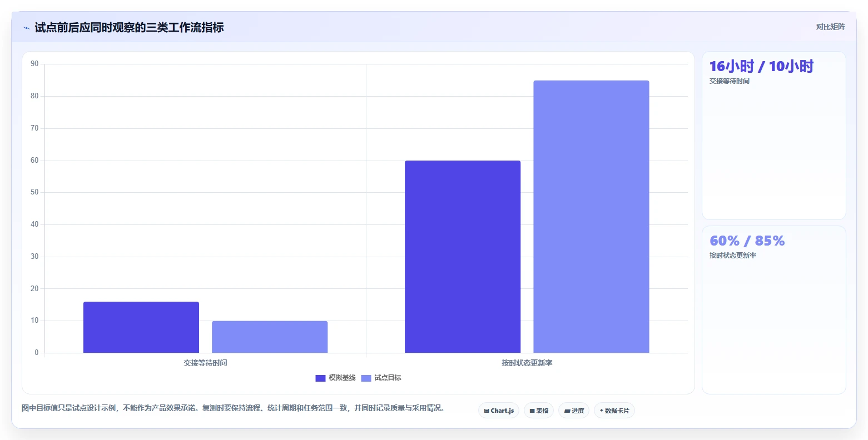Screen dimensions: 868x440
Task: Toggle the 试点目标 legend color swatch
Action: coord(366,378)
